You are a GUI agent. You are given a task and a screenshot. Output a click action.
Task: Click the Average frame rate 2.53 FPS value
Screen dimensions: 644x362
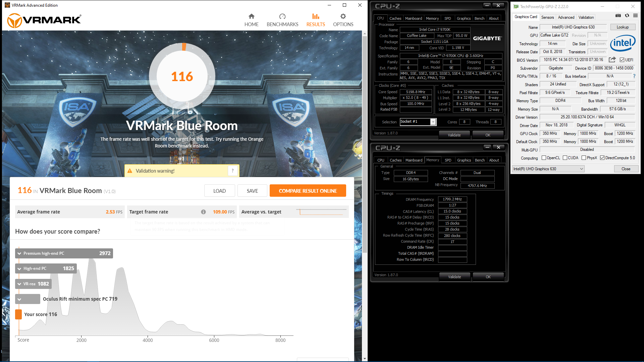114,212
